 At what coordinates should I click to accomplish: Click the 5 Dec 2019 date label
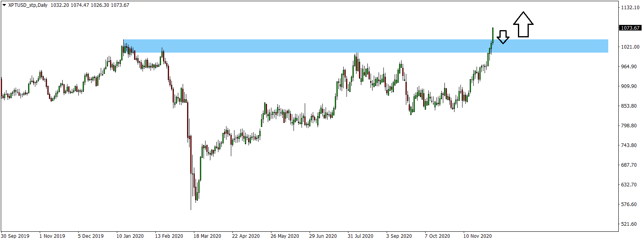click(x=91, y=236)
